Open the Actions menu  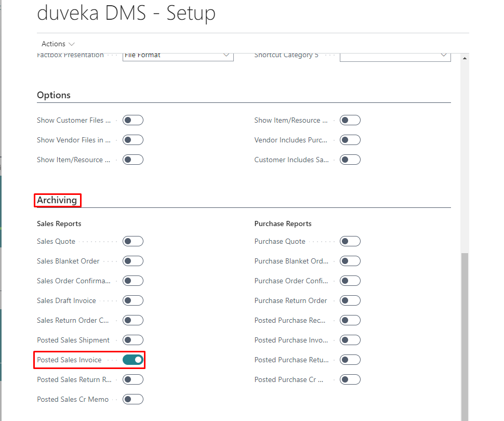pyautogui.click(x=58, y=44)
